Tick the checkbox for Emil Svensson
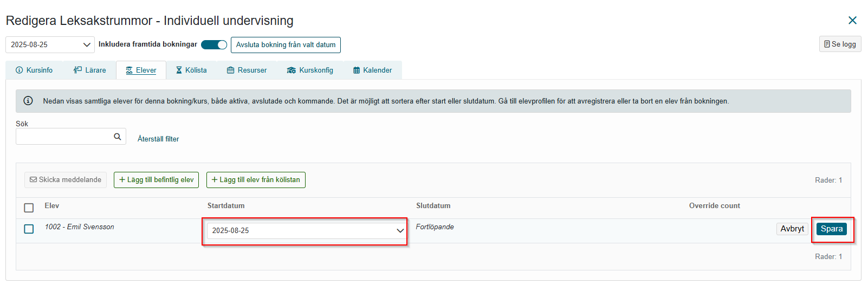Image resolution: width=868 pixels, height=297 pixels. pyautogui.click(x=29, y=229)
